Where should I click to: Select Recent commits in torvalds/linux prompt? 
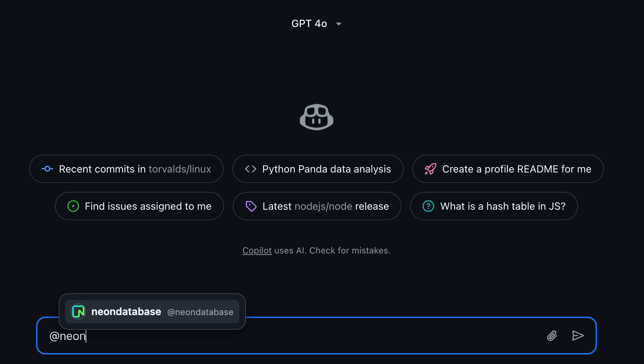135,169
